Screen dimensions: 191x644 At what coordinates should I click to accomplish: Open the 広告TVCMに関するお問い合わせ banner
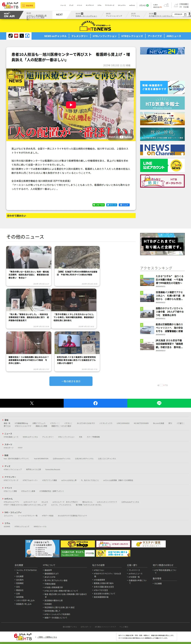[113, 553]
